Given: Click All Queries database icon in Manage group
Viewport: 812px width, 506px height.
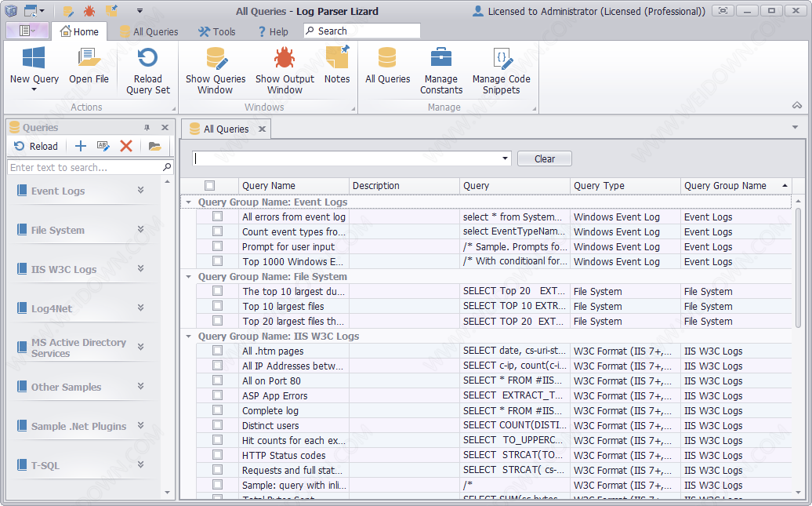Looking at the screenshot, I should pyautogui.click(x=387, y=57).
